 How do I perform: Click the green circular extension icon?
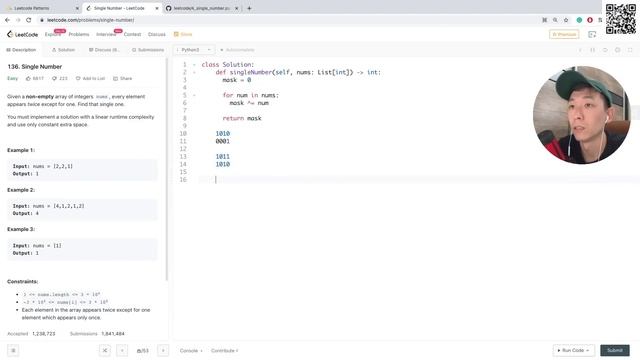(x=579, y=20)
